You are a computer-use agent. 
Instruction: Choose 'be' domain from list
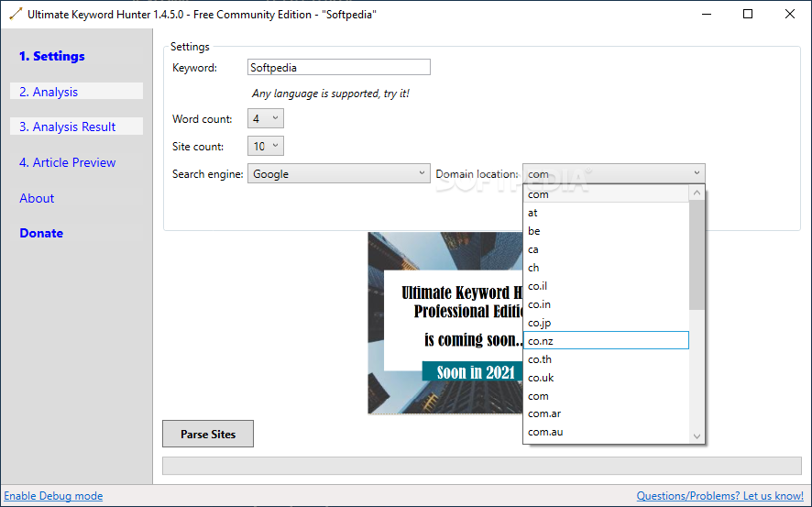(x=607, y=231)
